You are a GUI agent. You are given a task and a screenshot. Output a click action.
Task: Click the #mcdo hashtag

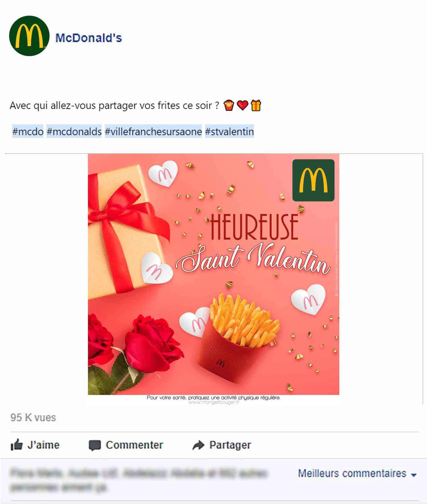coord(28,132)
